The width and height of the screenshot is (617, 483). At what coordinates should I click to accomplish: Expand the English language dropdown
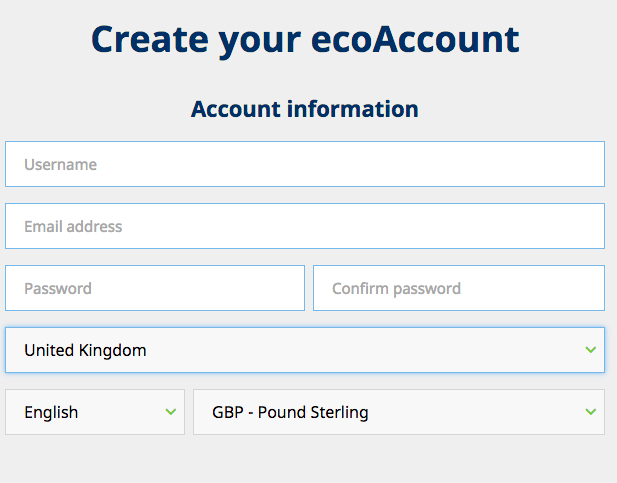tap(95, 412)
